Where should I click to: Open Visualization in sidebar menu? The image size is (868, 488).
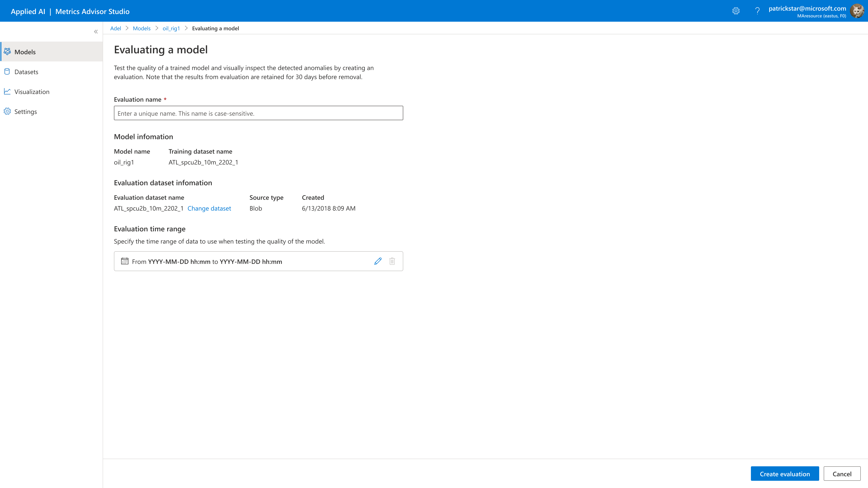(32, 91)
